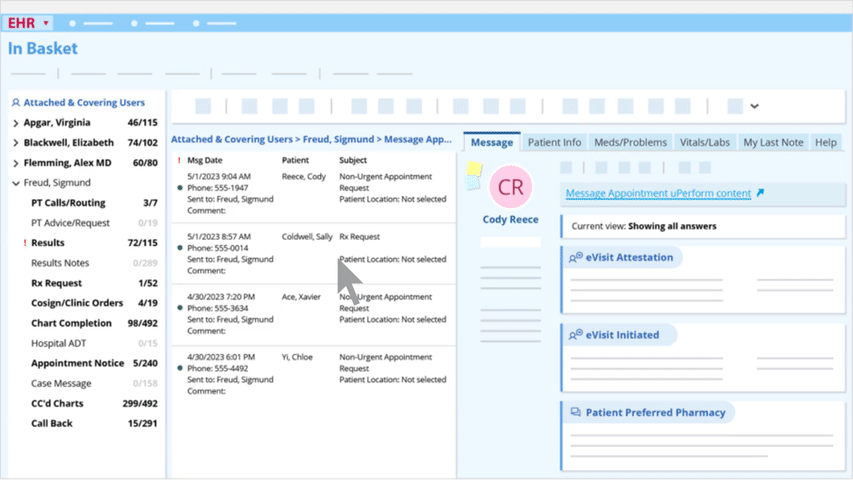Screen dimensions: 853x480
Task: Click eVisit Initiated person icon
Action: click(576, 335)
